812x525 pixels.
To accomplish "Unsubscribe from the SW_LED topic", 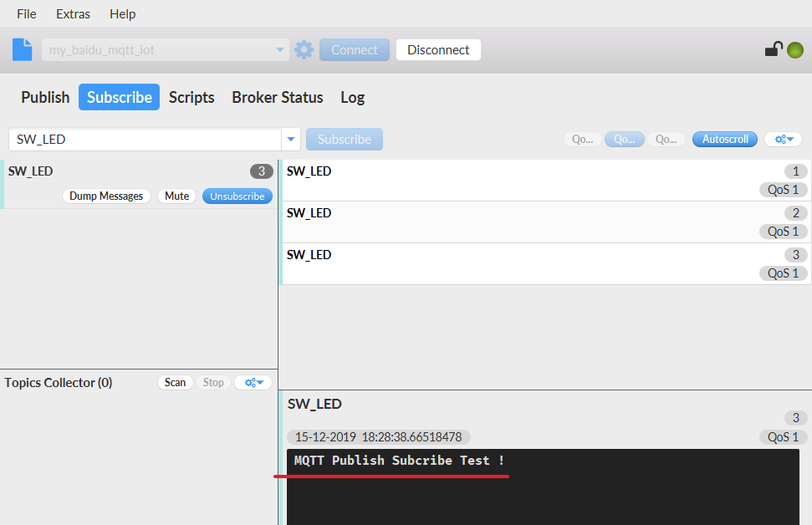I will click(x=237, y=196).
